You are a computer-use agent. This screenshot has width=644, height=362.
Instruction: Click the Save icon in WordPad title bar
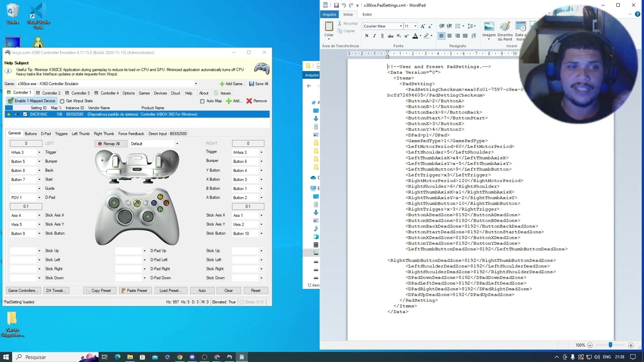[x=336, y=5]
